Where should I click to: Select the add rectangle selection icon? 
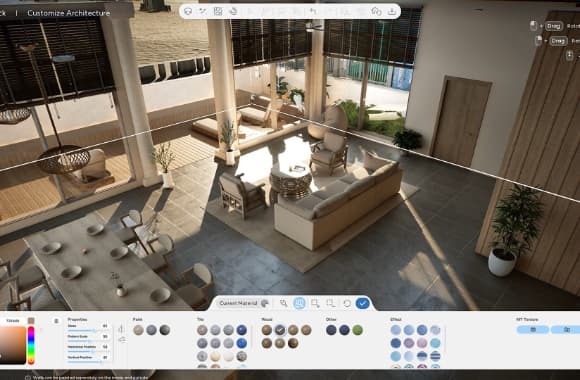[315, 303]
